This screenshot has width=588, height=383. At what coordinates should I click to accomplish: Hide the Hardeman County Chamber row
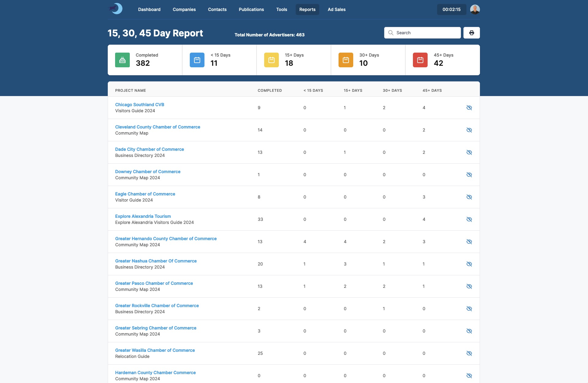pyautogui.click(x=469, y=376)
